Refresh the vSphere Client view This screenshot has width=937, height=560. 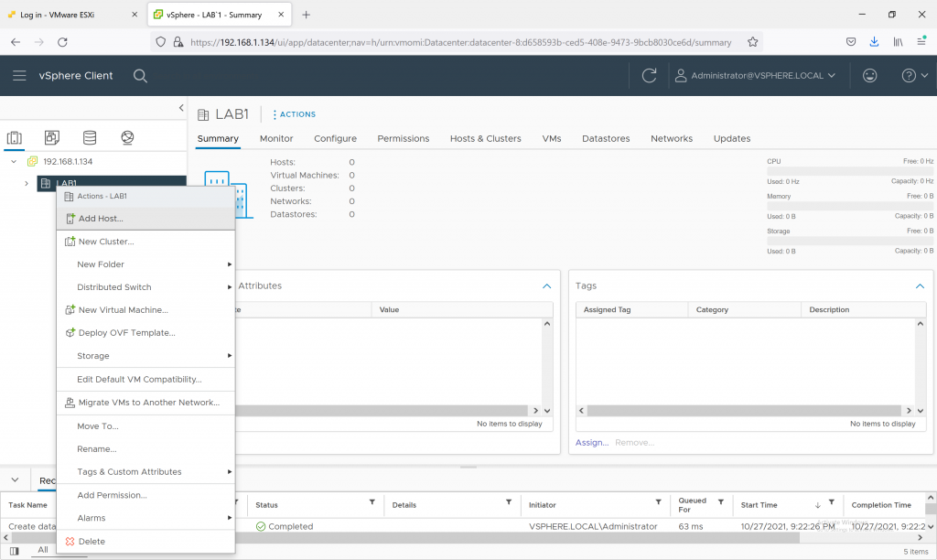point(649,75)
